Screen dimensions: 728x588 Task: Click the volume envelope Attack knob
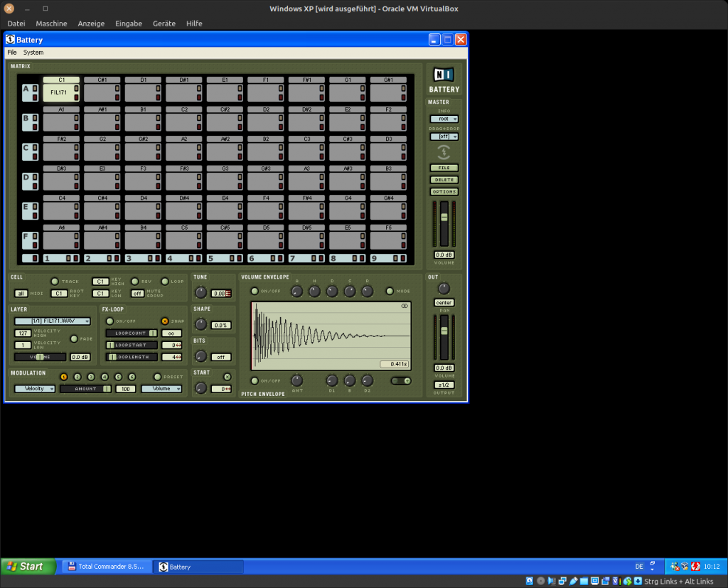(x=297, y=291)
